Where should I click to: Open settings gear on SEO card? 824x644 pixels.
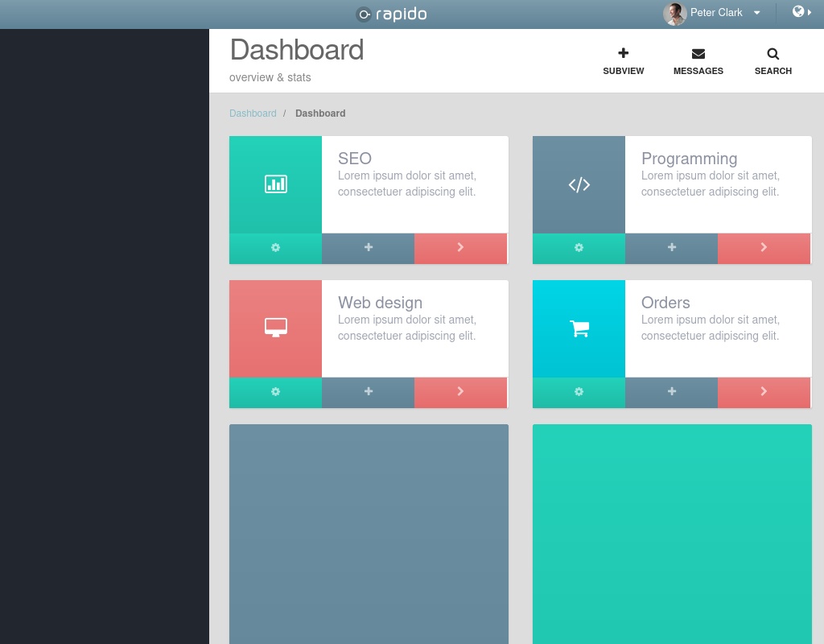[x=275, y=248]
